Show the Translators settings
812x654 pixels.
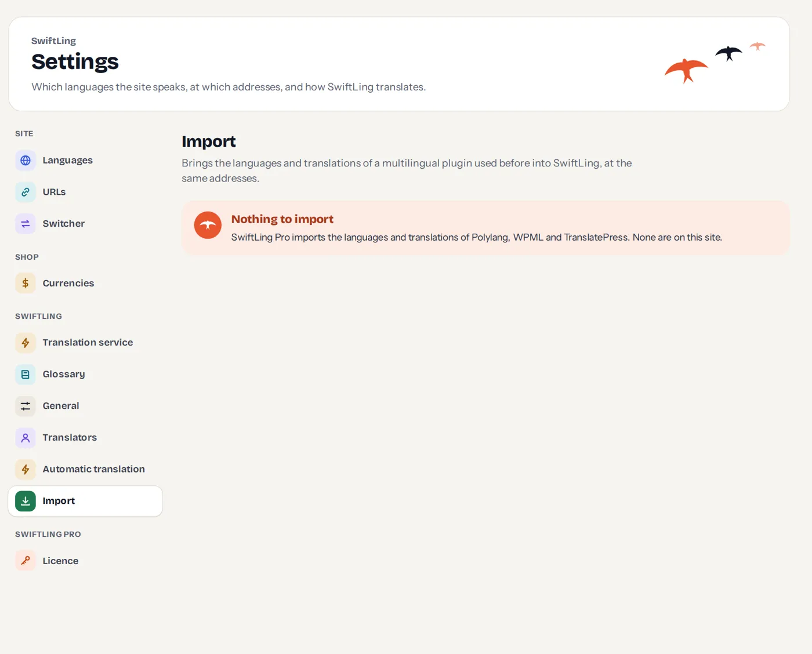[85, 438]
